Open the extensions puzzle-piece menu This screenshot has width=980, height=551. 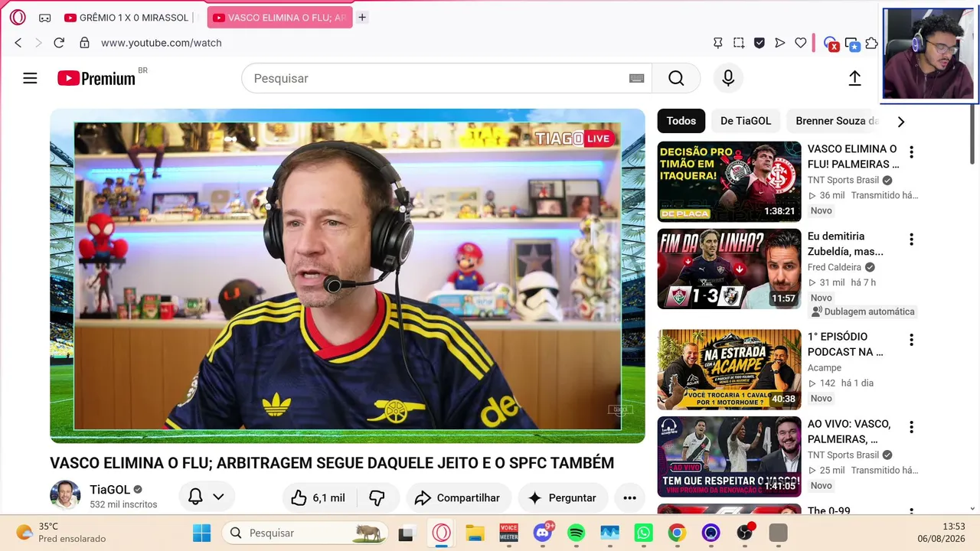tap(871, 44)
